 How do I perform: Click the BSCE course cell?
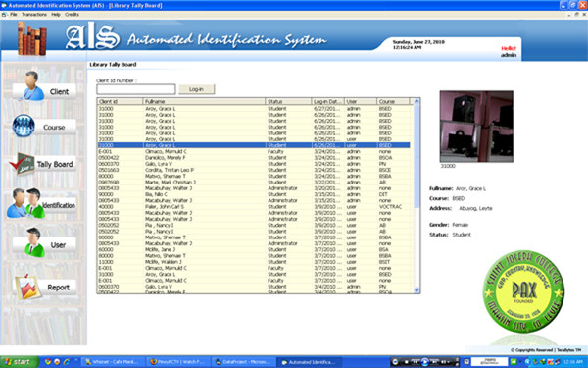[x=385, y=170]
